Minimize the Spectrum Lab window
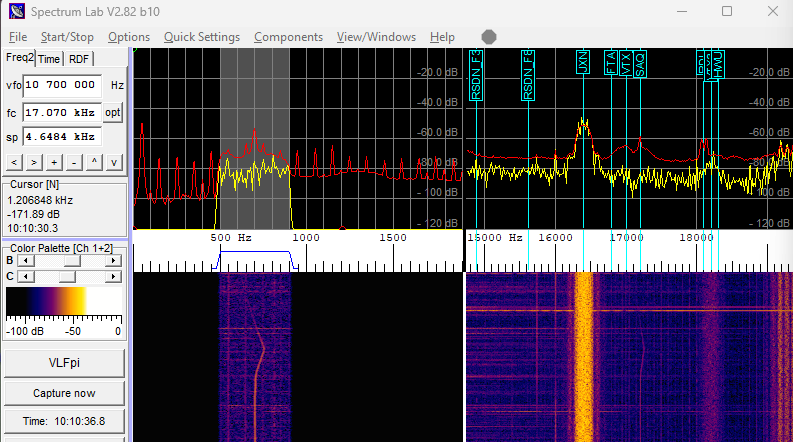This screenshot has height=442, width=793. click(682, 11)
